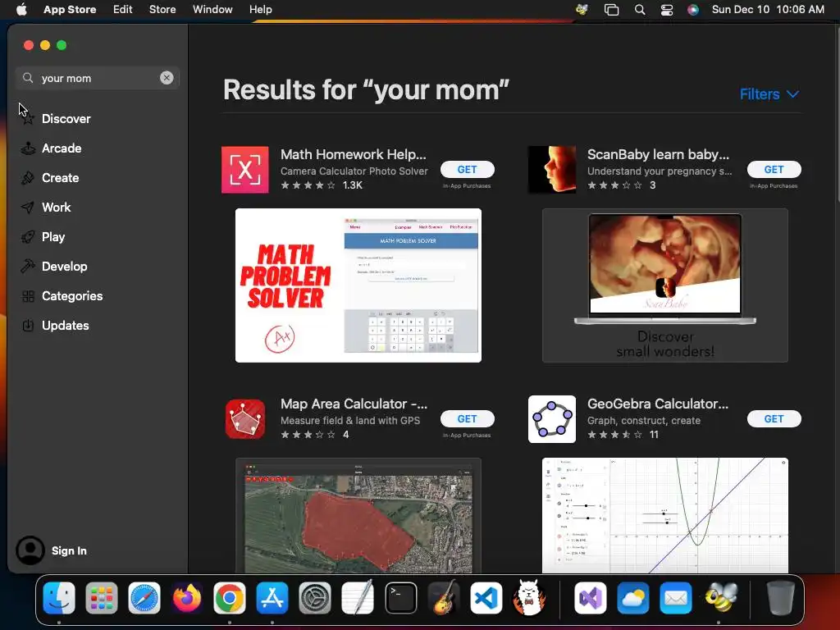This screenshot has width=840, height=630.
Task: Get the ScanBaby learn baby app
Action: (774, 169)
